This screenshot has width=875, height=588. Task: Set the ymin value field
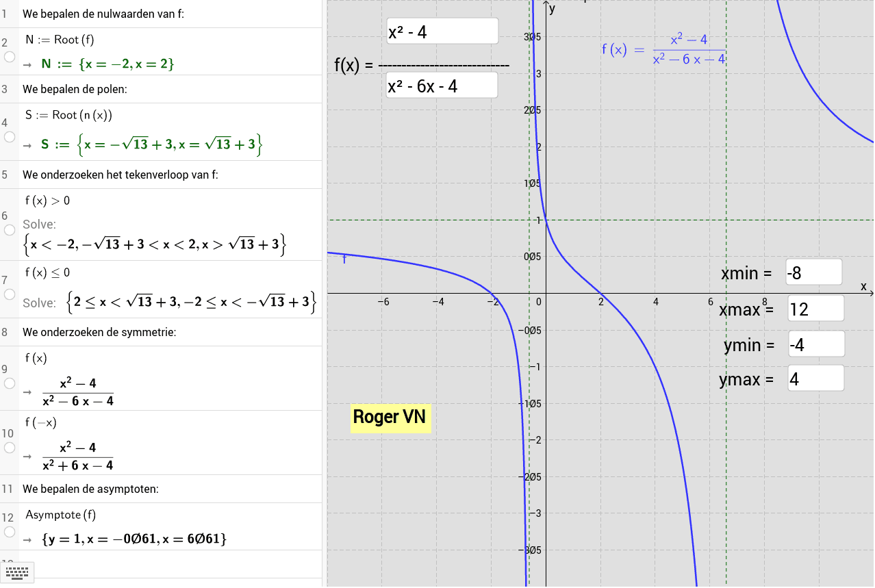click(x=816, y=344)
